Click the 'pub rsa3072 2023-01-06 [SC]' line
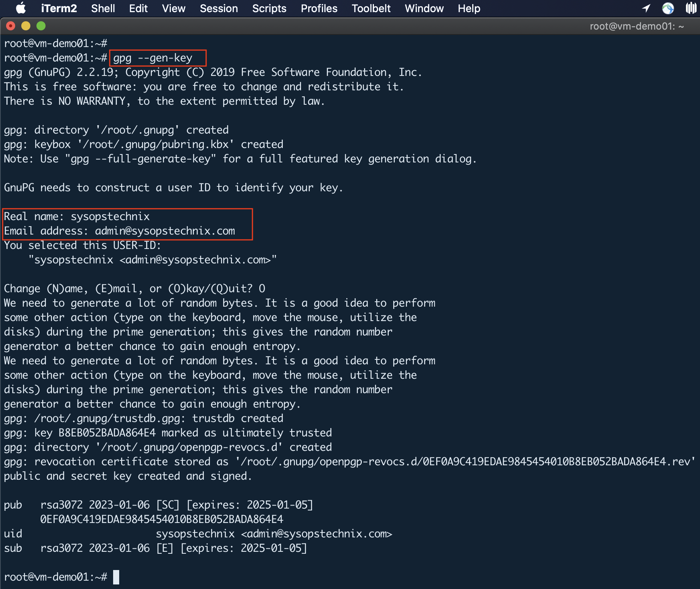Viewport: 700px width, 589px height. coord(158,505)
